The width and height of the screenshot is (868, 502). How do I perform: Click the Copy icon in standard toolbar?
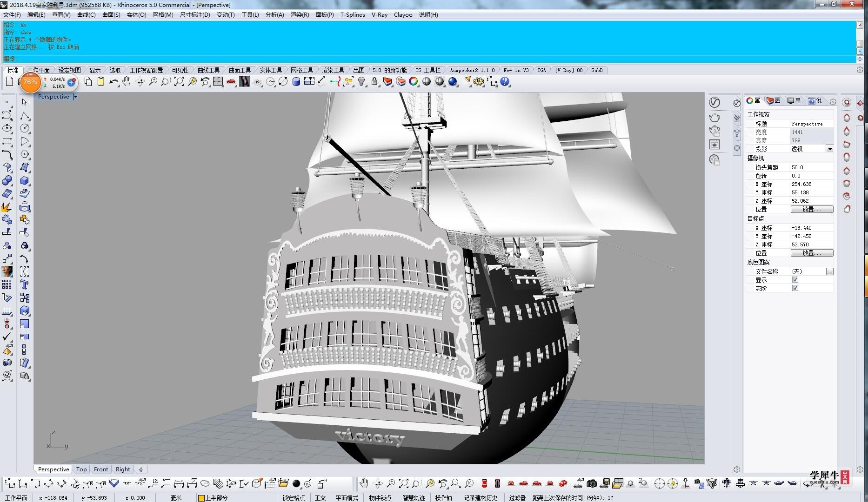(x=88, y=82)
